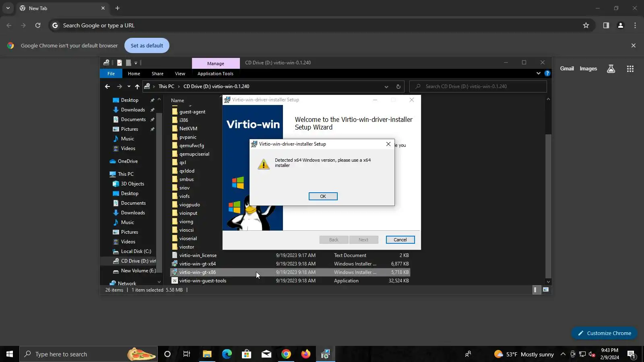The height and width of the screenshot is (362, 644).
Task: Open the recent locations dropdown arrow
Action: [x=129, y=86]
